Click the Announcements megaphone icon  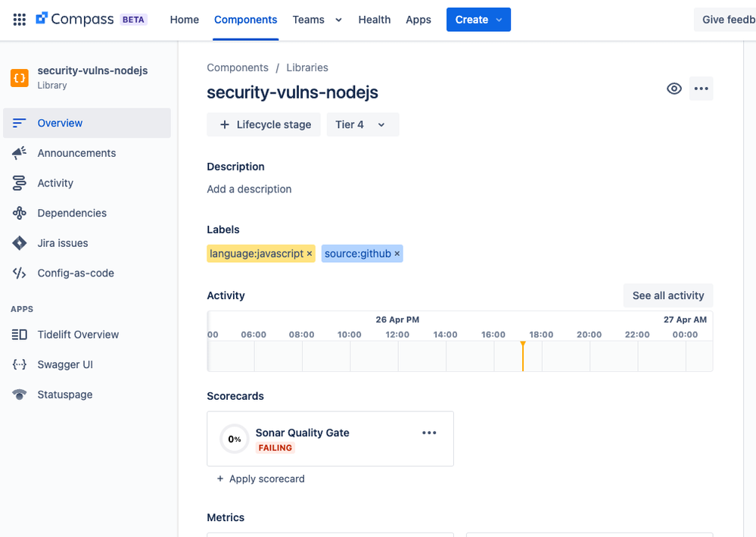(x=19, y=153)
